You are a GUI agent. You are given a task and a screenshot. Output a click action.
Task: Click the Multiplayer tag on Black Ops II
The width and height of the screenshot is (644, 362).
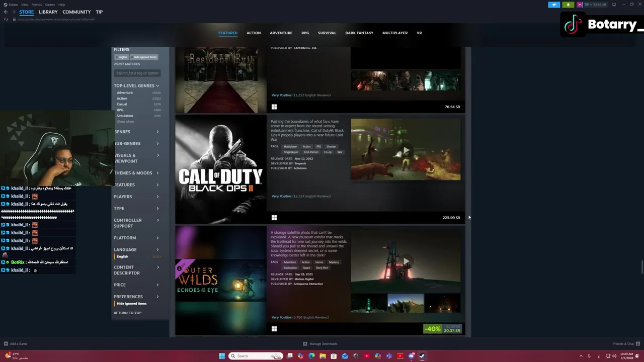coord(290,146)
